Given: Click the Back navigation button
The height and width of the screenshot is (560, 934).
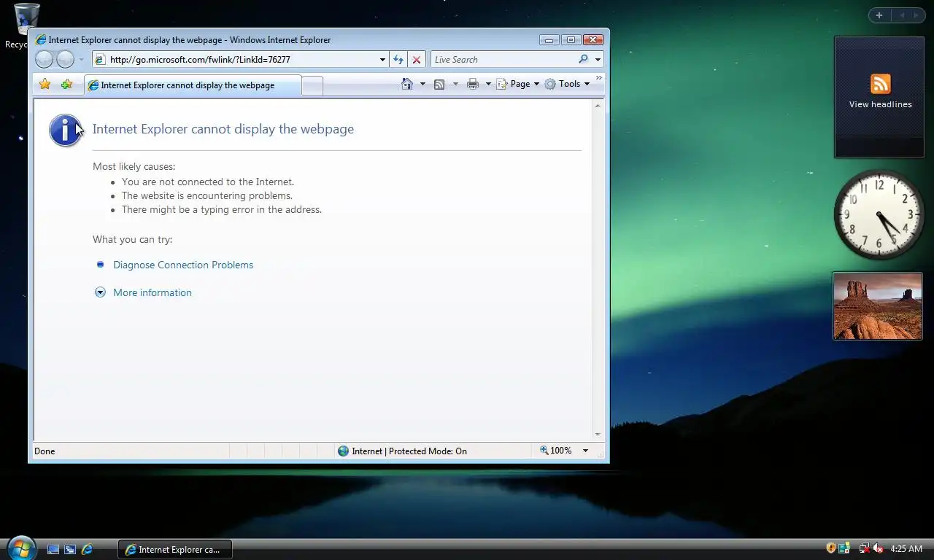Looking at the screenshot, I should [x=44, y=60].
